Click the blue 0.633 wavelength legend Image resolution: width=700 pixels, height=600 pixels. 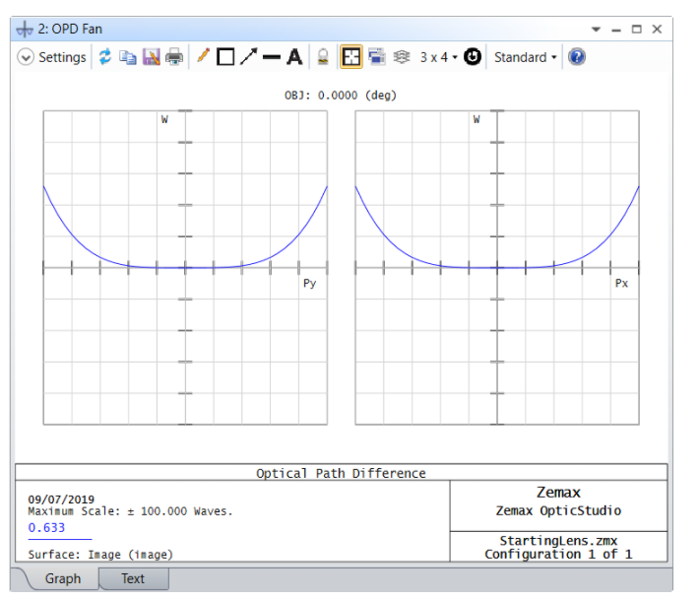point(46,527)
